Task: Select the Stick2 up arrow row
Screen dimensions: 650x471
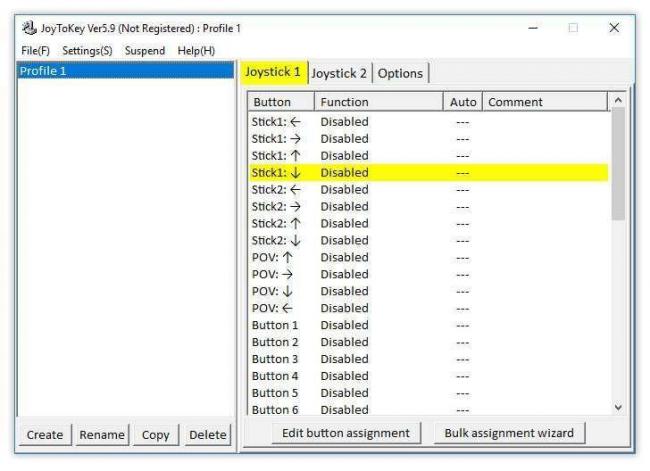Action: point(429,224)
